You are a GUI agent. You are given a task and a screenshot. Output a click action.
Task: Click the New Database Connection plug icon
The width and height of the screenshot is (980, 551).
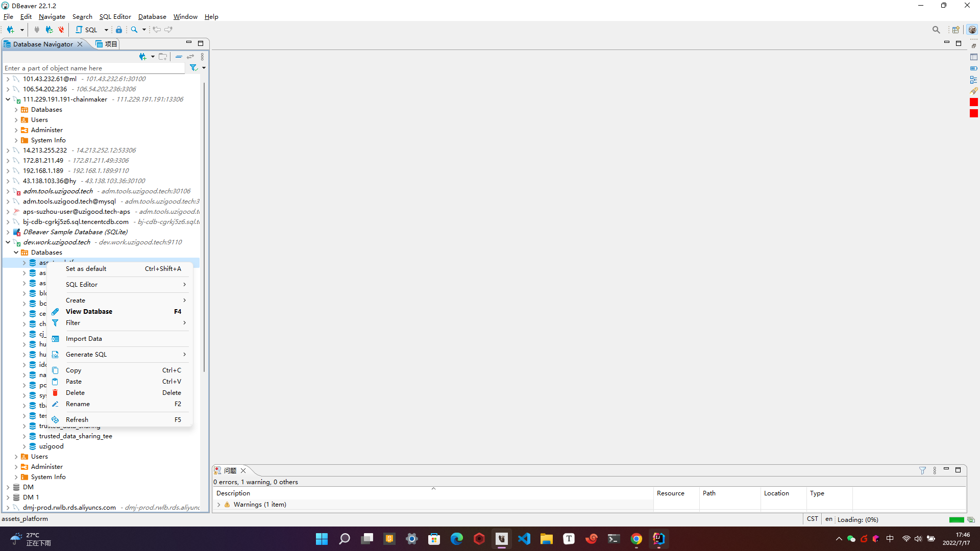click(10, 30)
